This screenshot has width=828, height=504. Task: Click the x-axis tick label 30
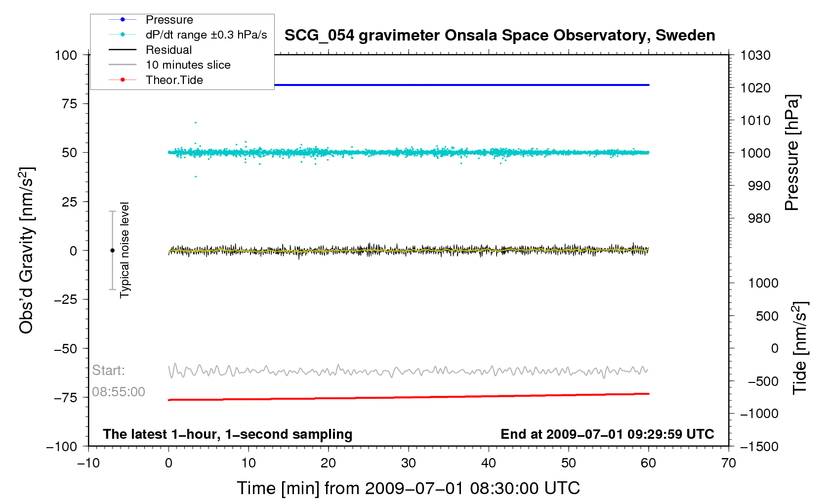[408, 463]
